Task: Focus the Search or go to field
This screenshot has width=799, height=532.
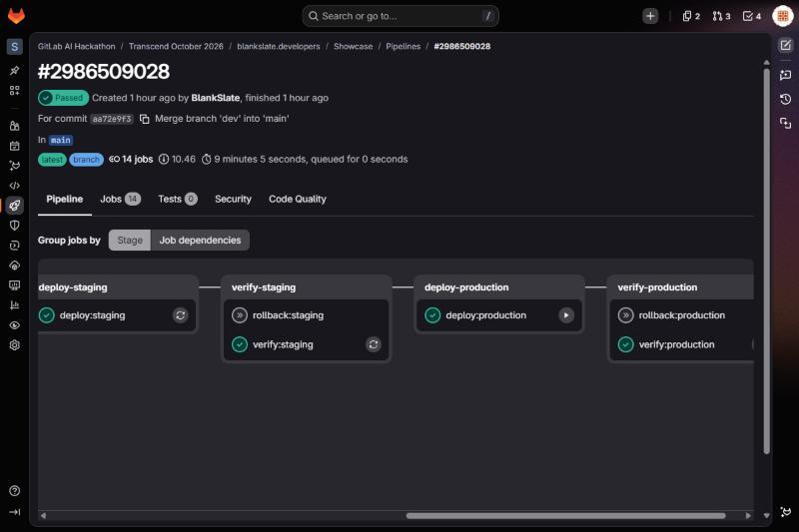Action: (400, 16)
